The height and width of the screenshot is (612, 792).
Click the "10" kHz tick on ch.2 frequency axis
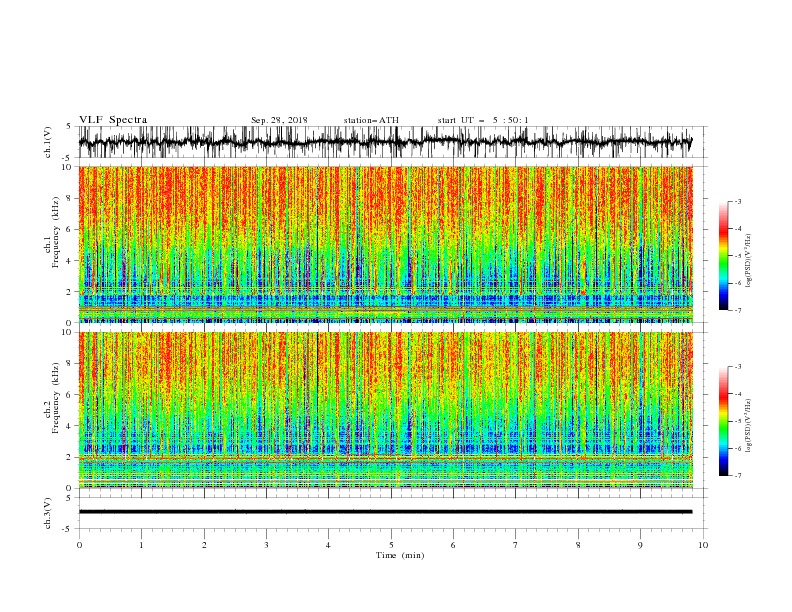(x=68, y=332)
